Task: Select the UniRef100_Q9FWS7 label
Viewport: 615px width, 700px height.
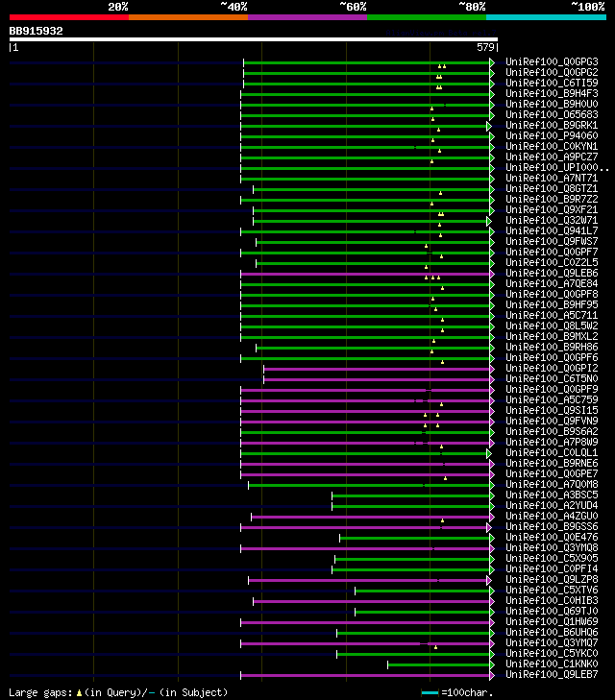Action: [x=552, y=242]
